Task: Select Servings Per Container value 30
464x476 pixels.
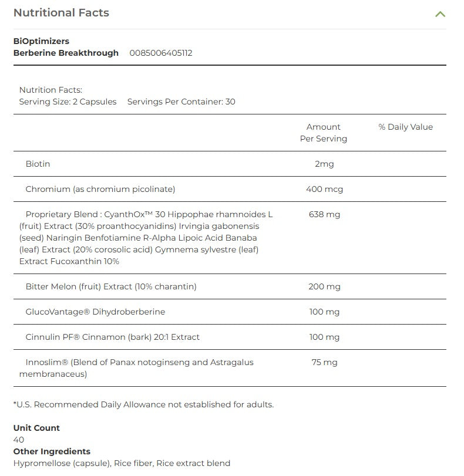Action: [x=180, y=102]
